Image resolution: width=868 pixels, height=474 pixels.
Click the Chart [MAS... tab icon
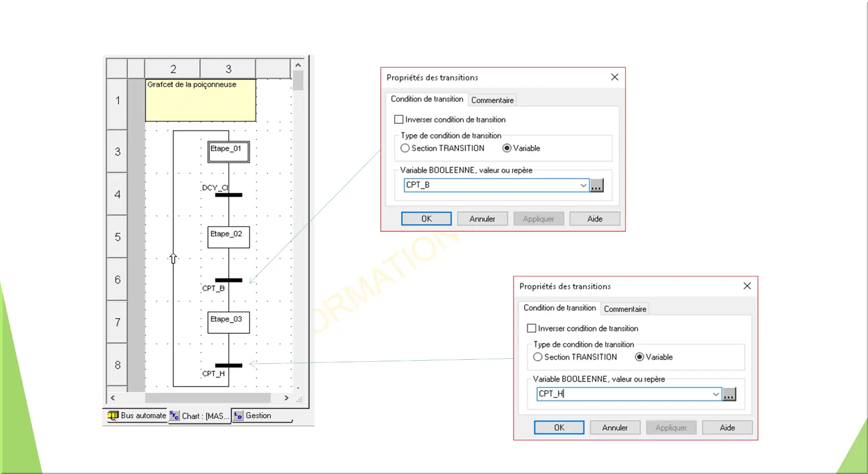[x=175, y=416]
